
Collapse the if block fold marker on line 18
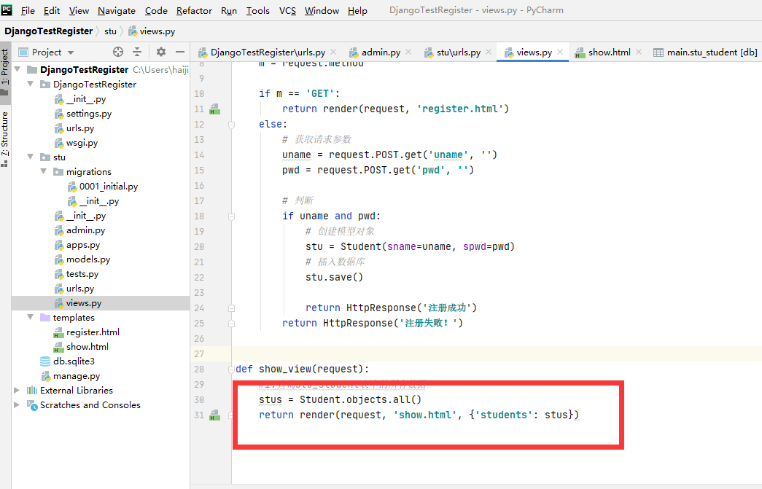[231, 216]
